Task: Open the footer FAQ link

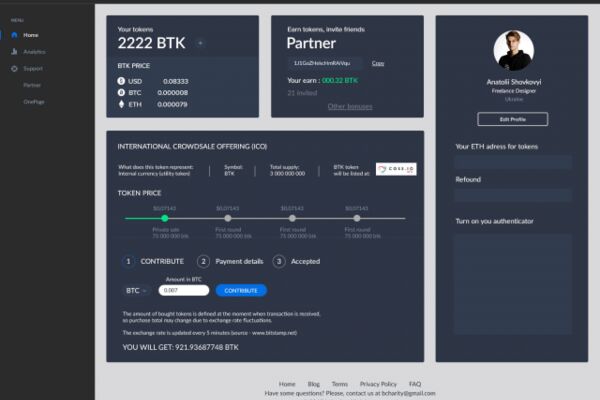Action: tap(415, 384)
